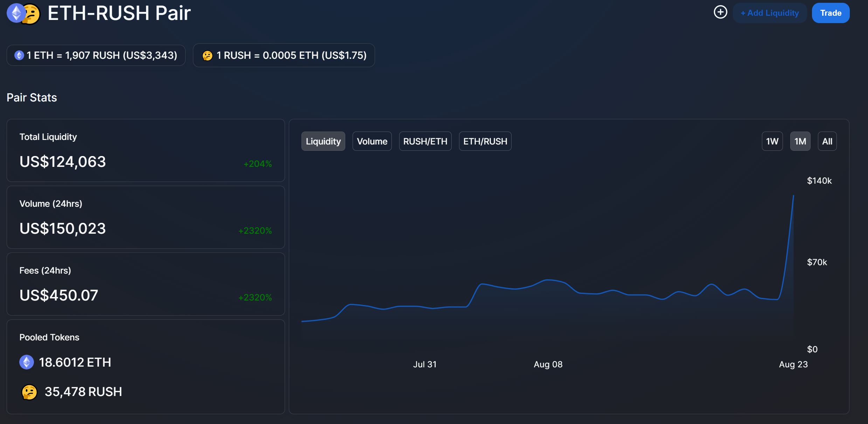Click the RUSH emoji icon in the 1 RUSH rate pill
868x424 pixels.
[207, 56]
